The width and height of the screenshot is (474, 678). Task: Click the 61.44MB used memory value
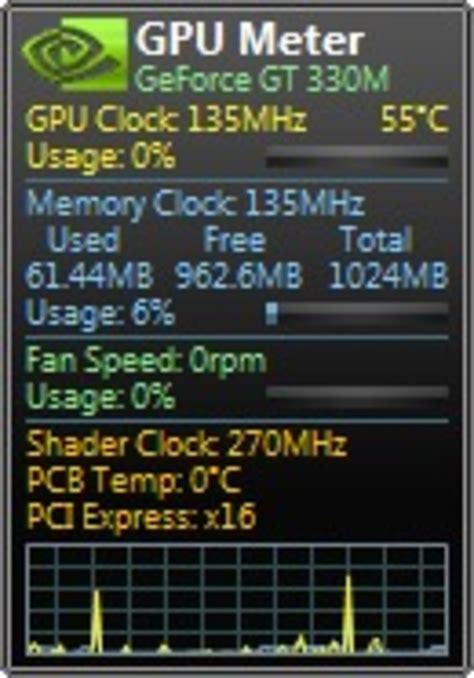coord(89,276)
